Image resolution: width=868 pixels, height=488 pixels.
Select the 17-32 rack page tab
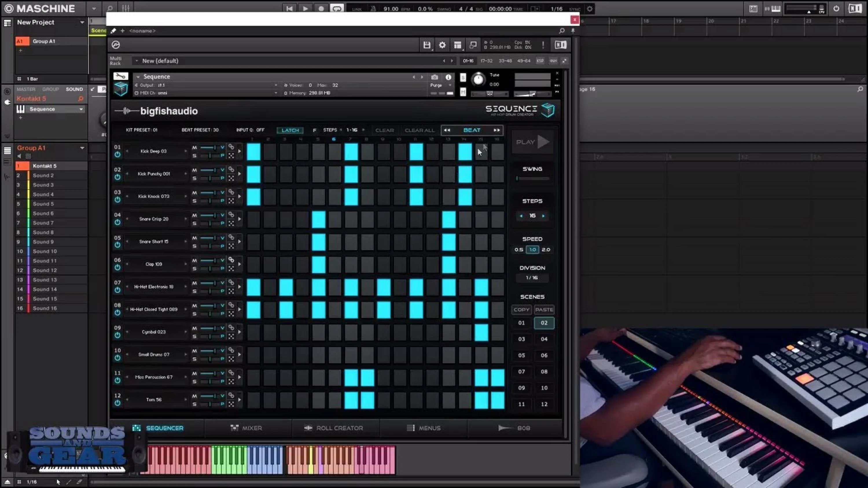[486, 61]
